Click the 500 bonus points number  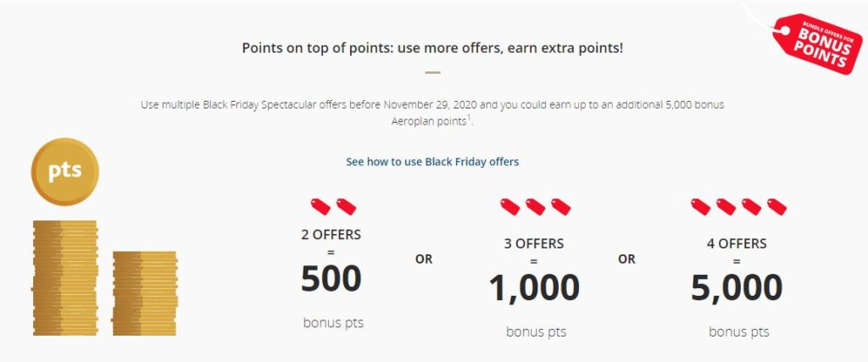(331, 280)
